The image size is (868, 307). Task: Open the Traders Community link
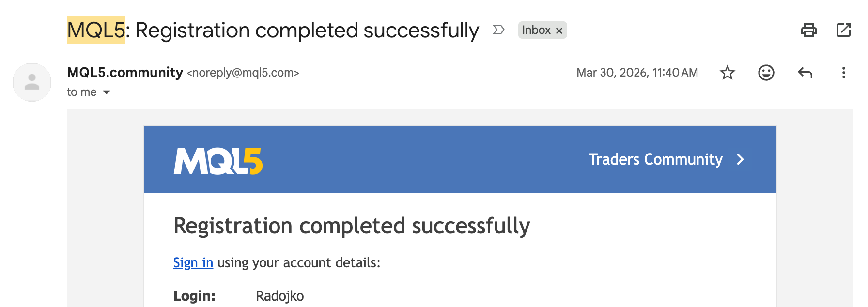click(x=655, y=159)
